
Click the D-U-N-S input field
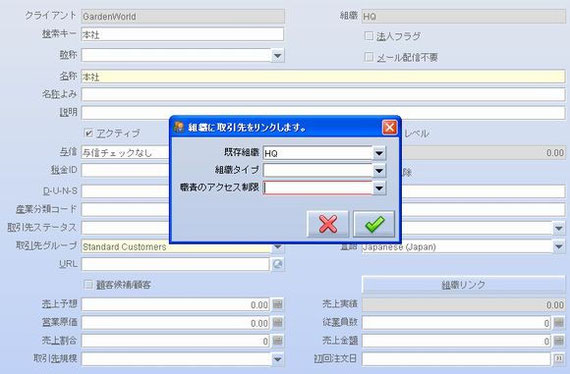coord(125,191)
